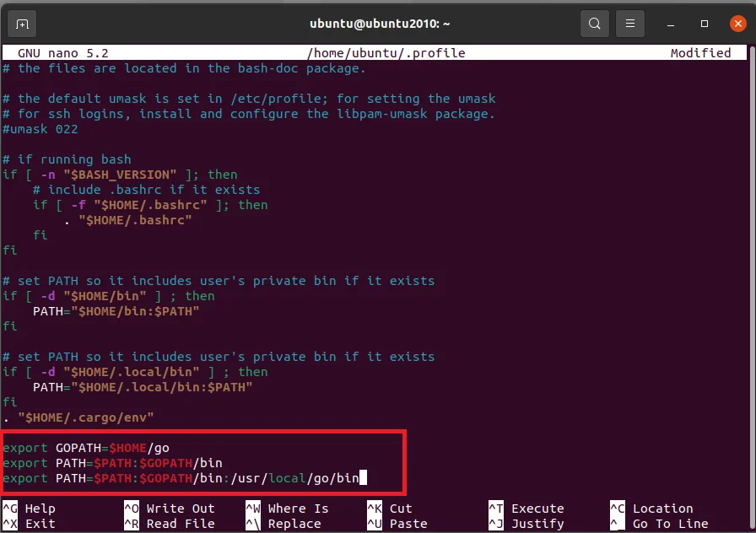Viewport: 756px width, 533px height.
Task: Click 'export PATH=$PATH:$GOPATH/bin' second export line
Action: tap(112, 463)
